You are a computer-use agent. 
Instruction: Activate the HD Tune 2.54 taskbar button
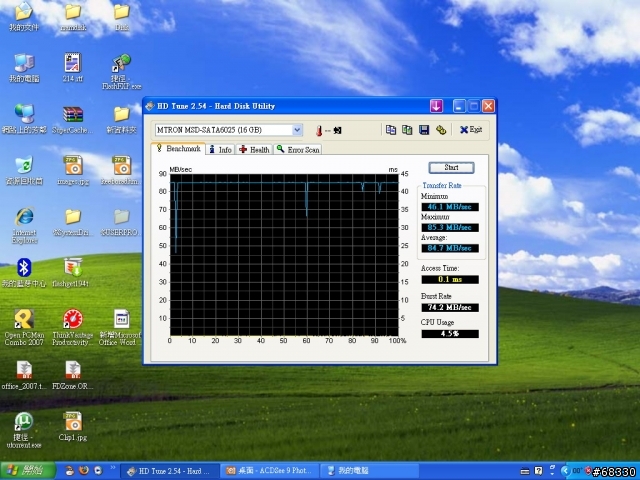click(x=170, y=471)
